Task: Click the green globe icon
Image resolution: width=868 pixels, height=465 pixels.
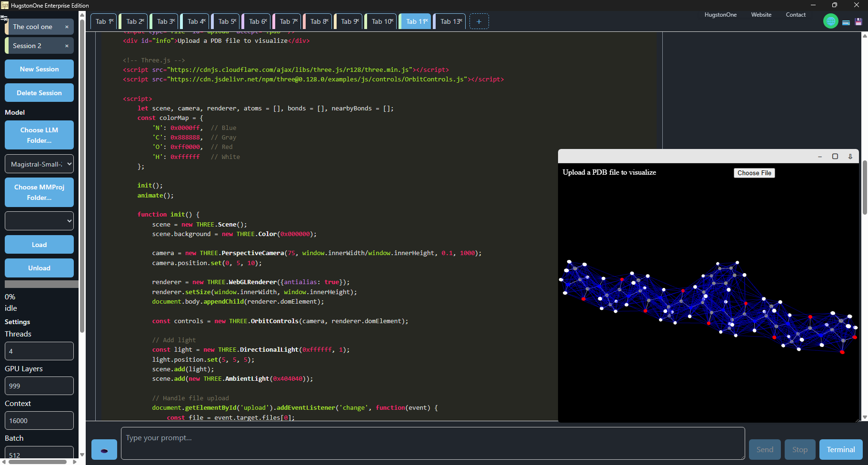Action: pyautogui.click(x=831, y=21)
